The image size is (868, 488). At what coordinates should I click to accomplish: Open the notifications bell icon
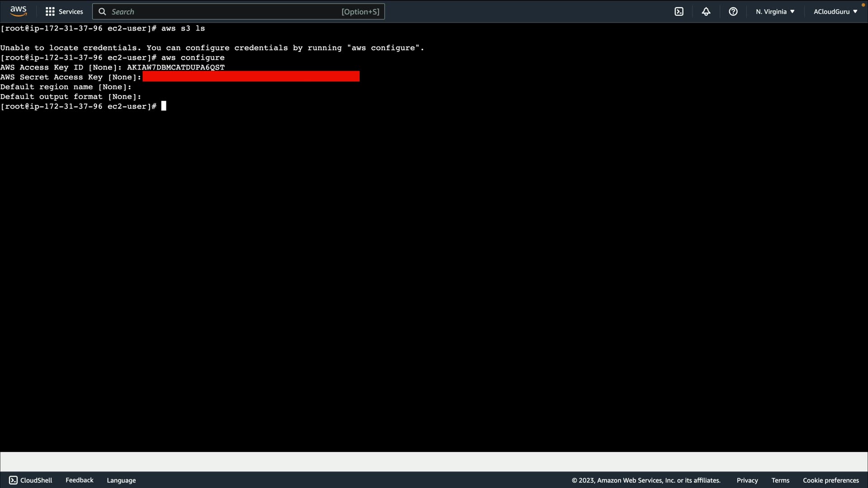click(x=706, y=12)
